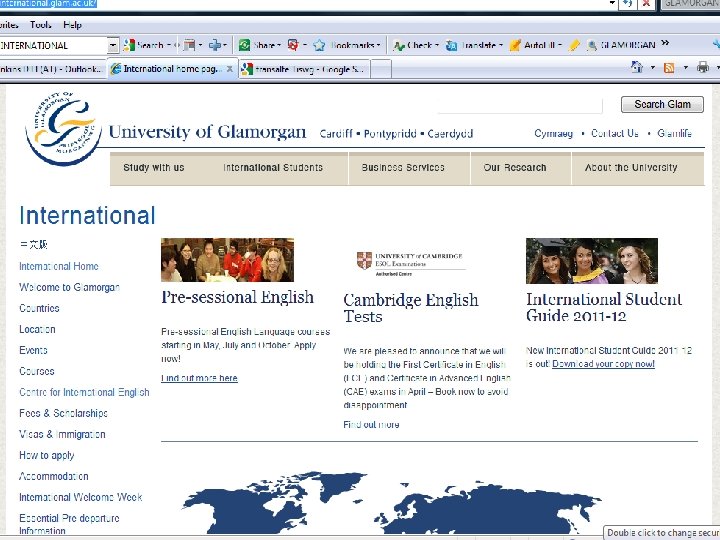Click the Glamlife link
The width and height of the screenshot is (720, 540).
tap(674, 133)
